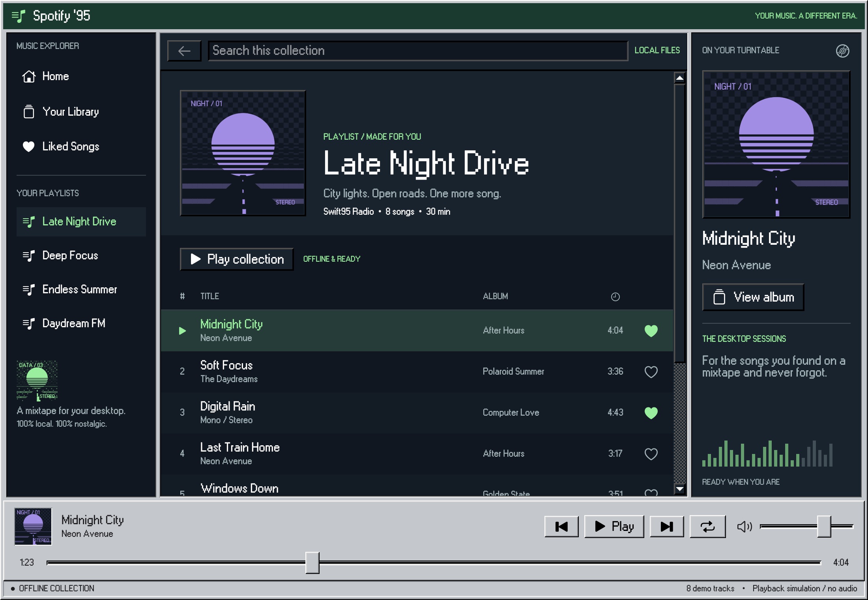Select the Soft Focus track title

[x=226, y=365]
